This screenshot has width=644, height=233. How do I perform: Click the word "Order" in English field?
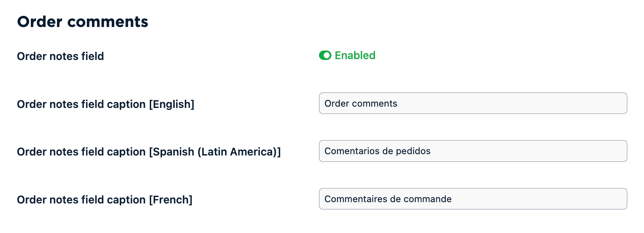tap(336, 103)
